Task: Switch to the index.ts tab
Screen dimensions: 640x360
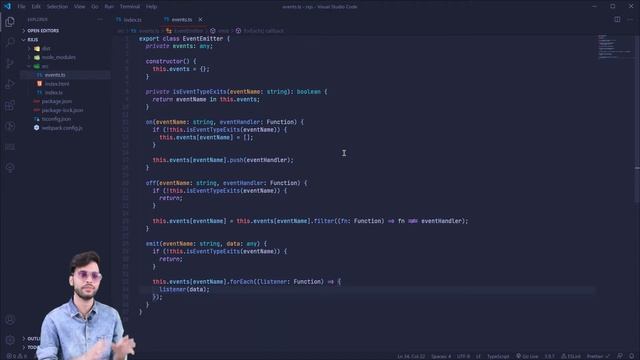Action: tap(133, 20)
